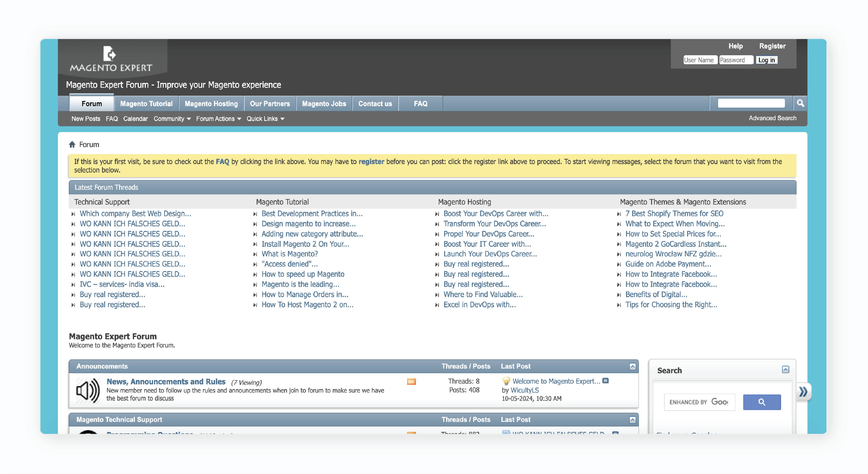Click New Posts in sub-navigation
The height and width of the screenshot is (474, 868).
coord(85,119)
